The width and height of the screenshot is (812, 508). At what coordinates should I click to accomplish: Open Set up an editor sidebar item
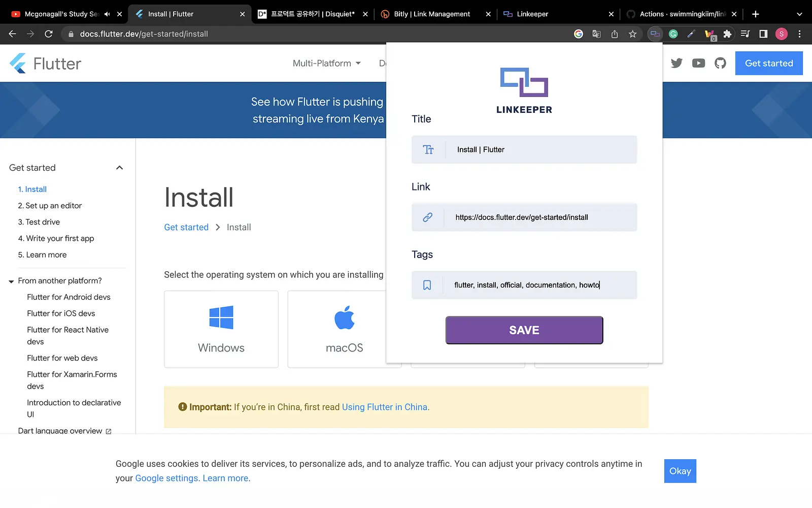point(50,206)
